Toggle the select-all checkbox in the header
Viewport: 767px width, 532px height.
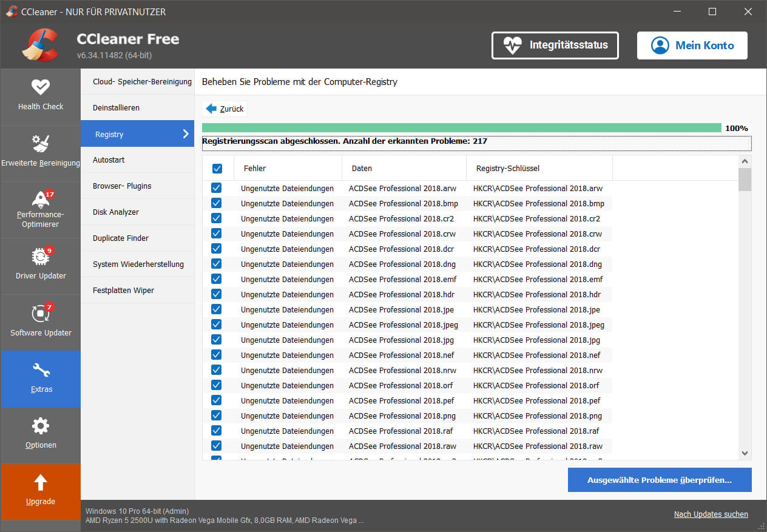[217, 168]
